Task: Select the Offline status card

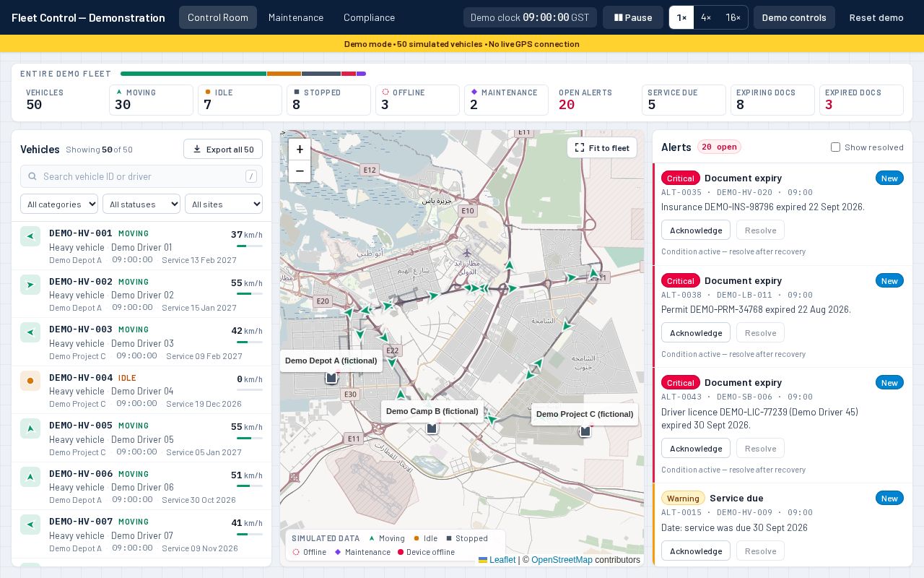Action: (417, 100)
